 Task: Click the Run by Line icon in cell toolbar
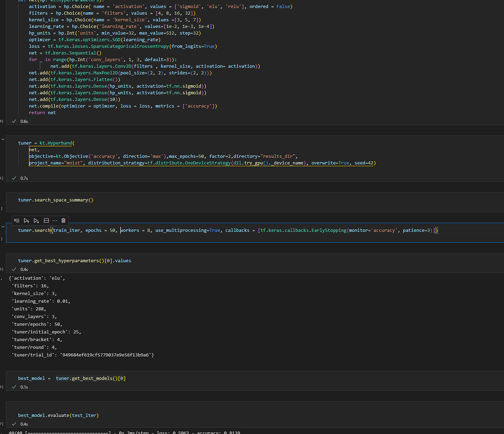[17, 220]
